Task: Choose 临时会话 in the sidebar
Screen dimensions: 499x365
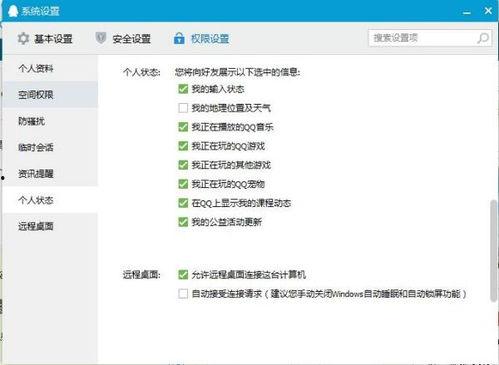Action: (x=50, y=147)
